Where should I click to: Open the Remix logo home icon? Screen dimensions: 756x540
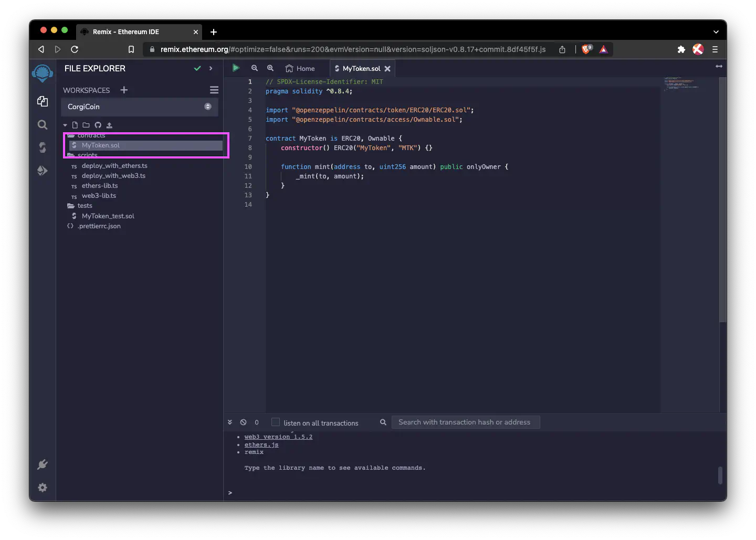[43, 73]
